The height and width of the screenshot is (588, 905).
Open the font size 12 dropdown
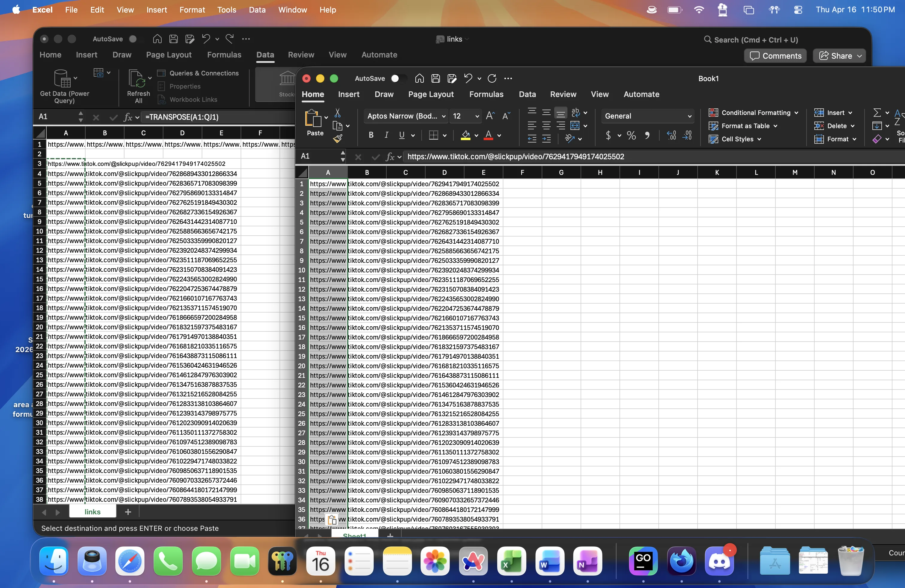coord(477,116)
